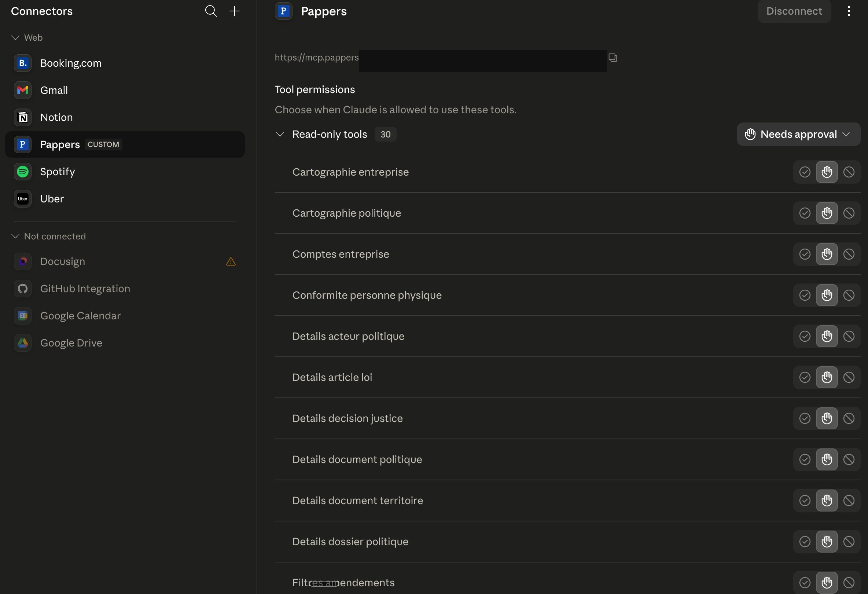Always allow Details dossier politique

coord(805,542)
